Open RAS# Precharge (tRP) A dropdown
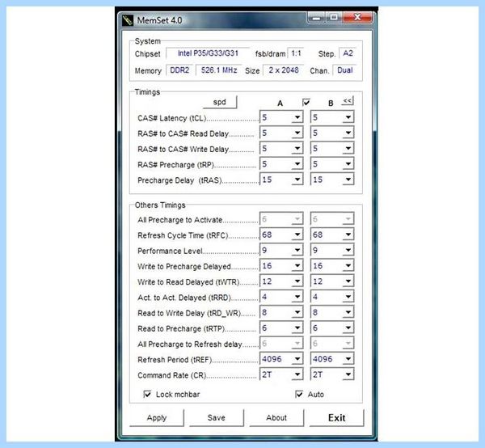 [281, 163]
